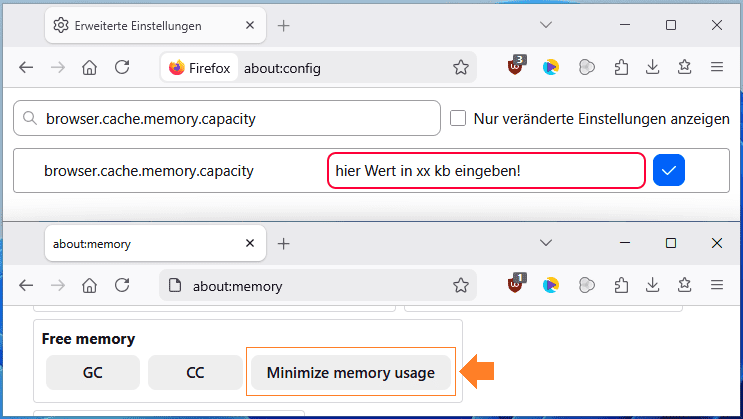Click uBlock Origin icon in about:config window
The width and height of the screenshot is (743, 419).
[x=516, y=67]
